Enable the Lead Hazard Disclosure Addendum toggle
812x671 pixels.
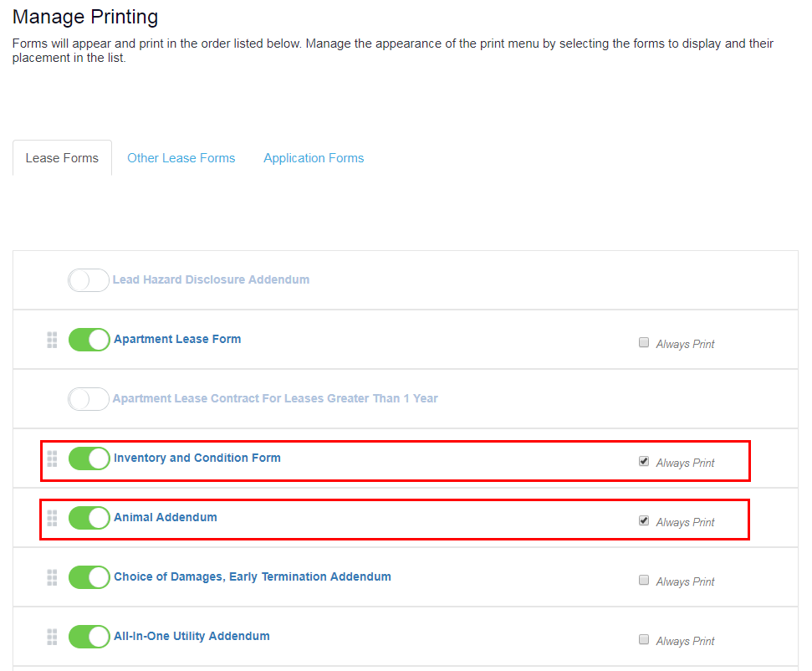pyautogui.click(x=89, y=280)
